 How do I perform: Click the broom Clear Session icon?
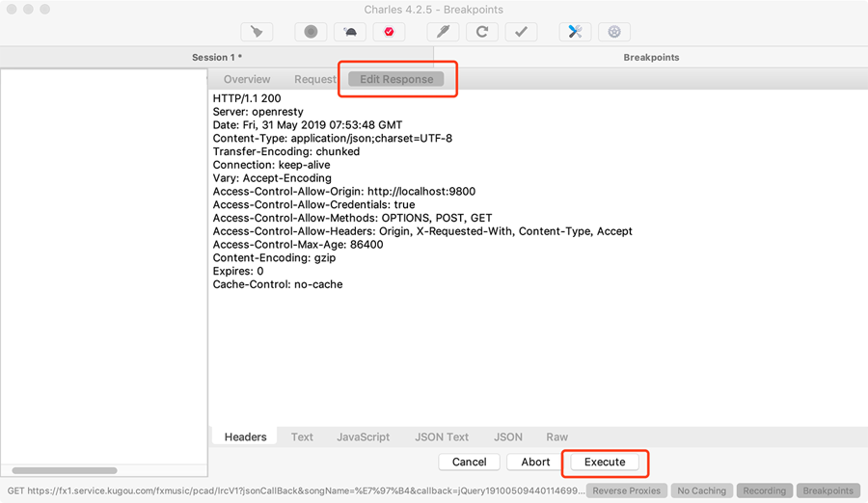click(x=257, y=32)
